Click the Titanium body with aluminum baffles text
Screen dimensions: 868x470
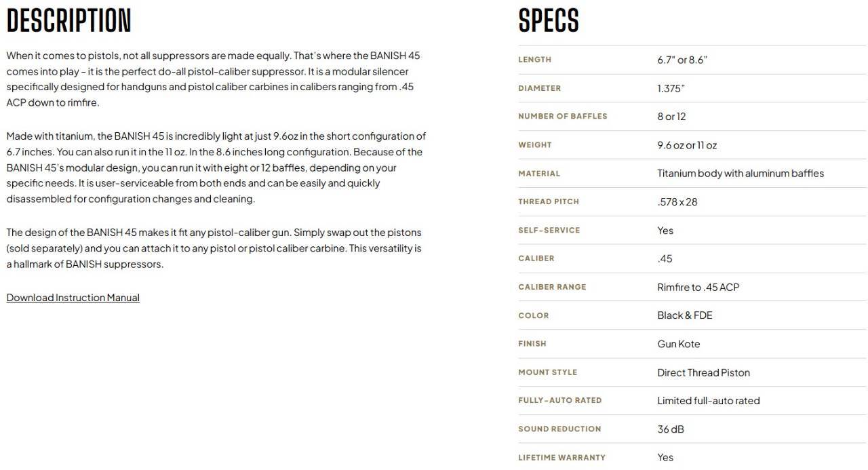coord(741,174)
